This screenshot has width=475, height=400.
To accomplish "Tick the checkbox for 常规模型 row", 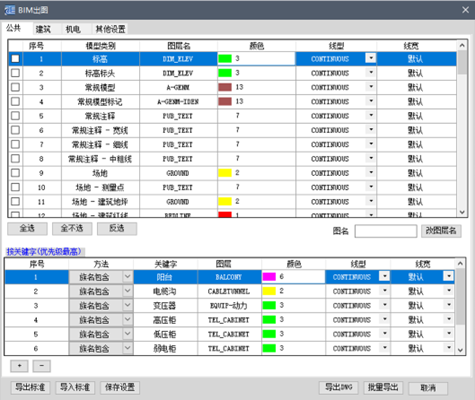I will [x=15, y=87].
